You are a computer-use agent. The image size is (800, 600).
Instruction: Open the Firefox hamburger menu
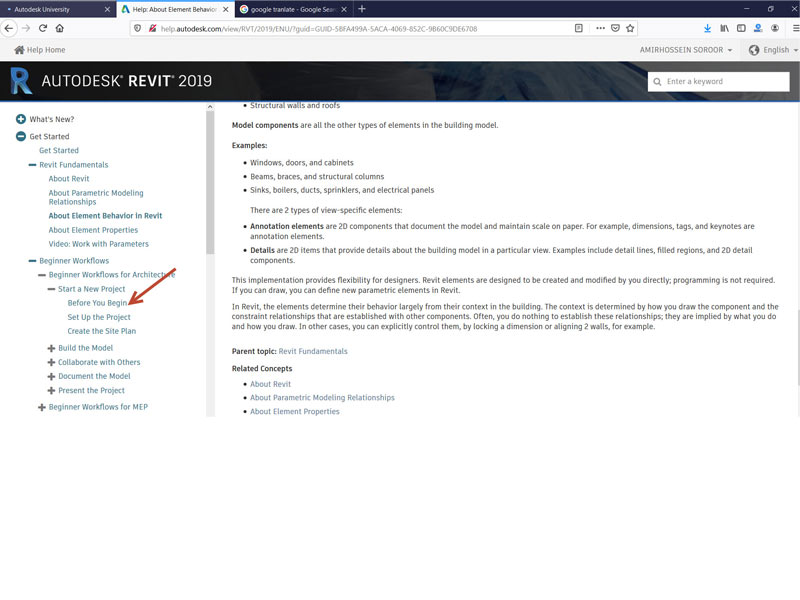tap(795, 29)
